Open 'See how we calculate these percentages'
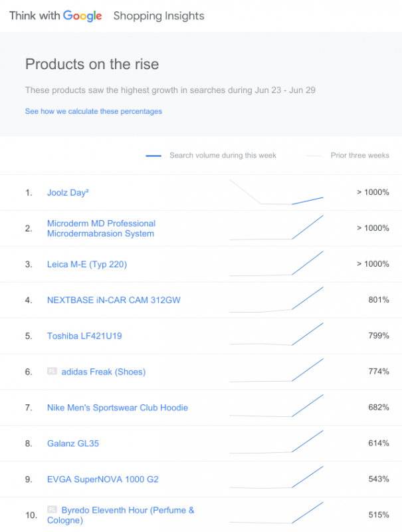 tap(94, 112)
